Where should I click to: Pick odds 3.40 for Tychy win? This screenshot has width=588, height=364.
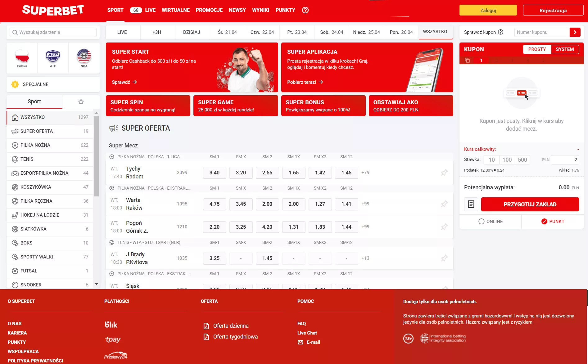coord(215,173)
